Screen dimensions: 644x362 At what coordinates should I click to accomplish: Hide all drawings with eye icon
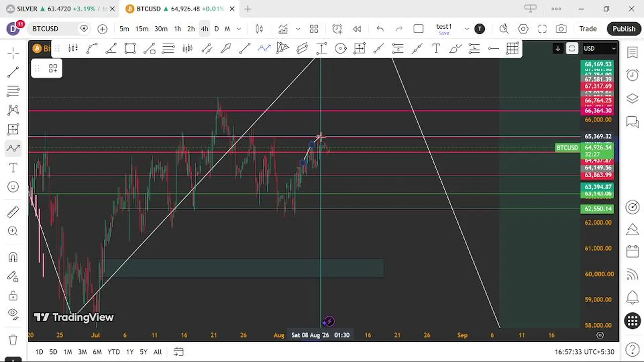pyautogui.click(x=13, y=314)
